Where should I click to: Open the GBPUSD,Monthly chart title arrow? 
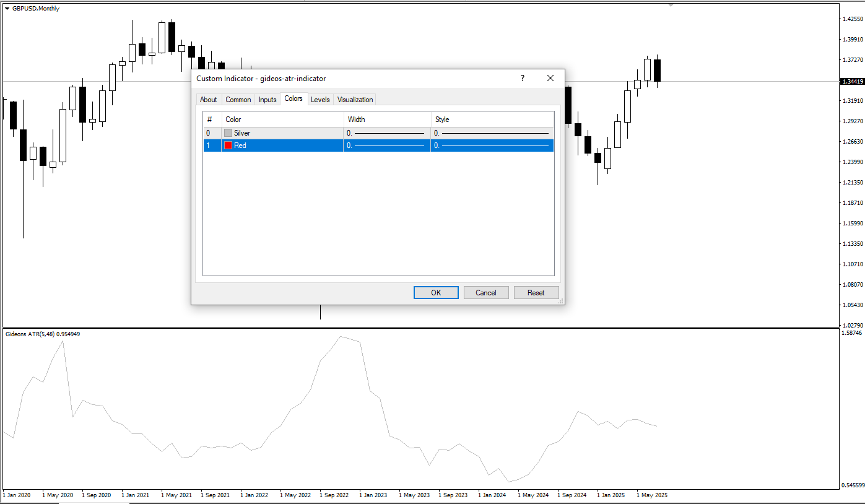[7, 9]
